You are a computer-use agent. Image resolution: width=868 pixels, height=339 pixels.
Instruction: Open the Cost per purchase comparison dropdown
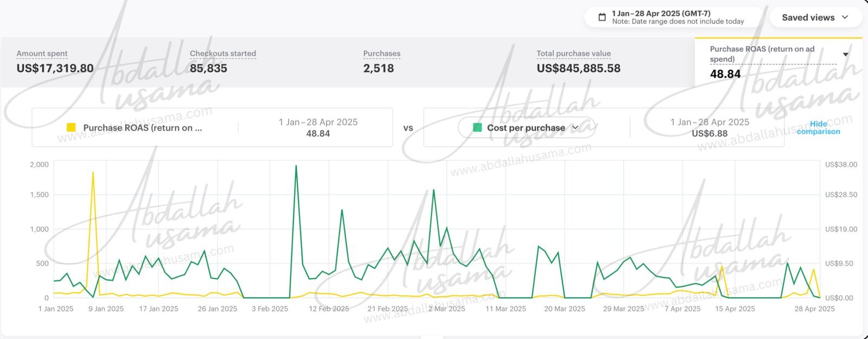pyautogui.click(x=526, y=128)
